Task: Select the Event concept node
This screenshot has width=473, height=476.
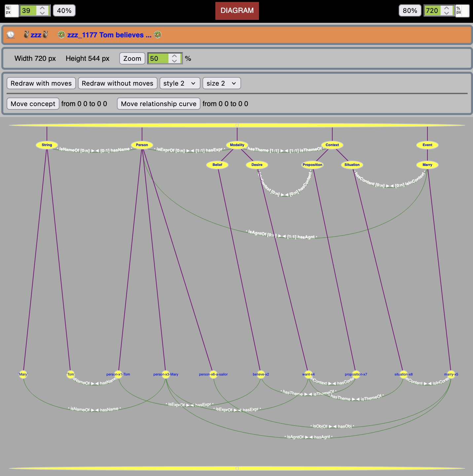Action: (x=427, y=145)
